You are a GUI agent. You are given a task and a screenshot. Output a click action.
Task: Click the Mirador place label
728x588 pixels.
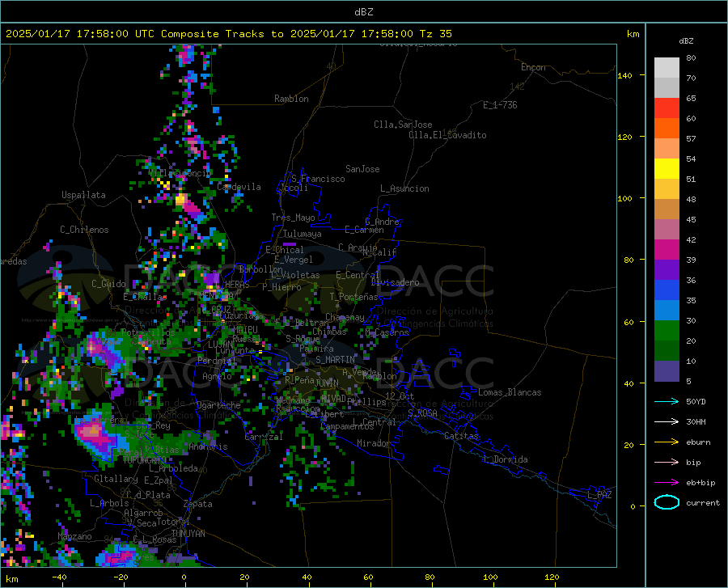pos(374,443)
